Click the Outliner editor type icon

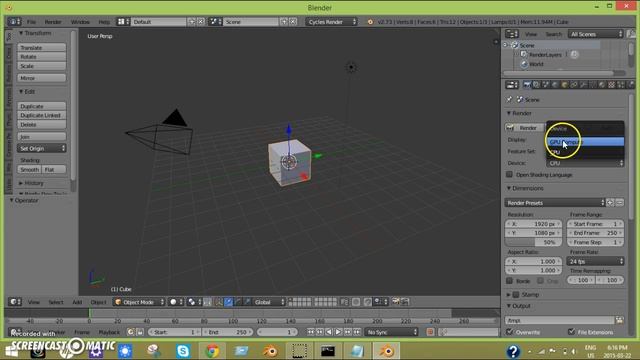pos(511,34)
